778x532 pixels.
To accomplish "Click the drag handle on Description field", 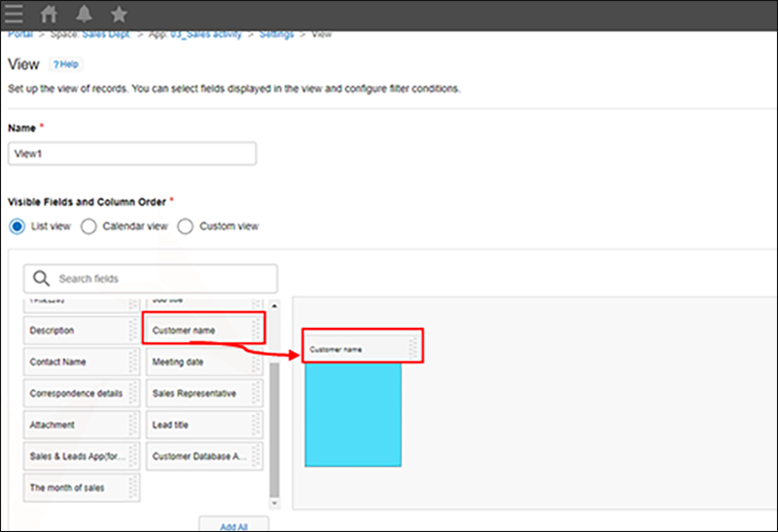I will point(133,331).
